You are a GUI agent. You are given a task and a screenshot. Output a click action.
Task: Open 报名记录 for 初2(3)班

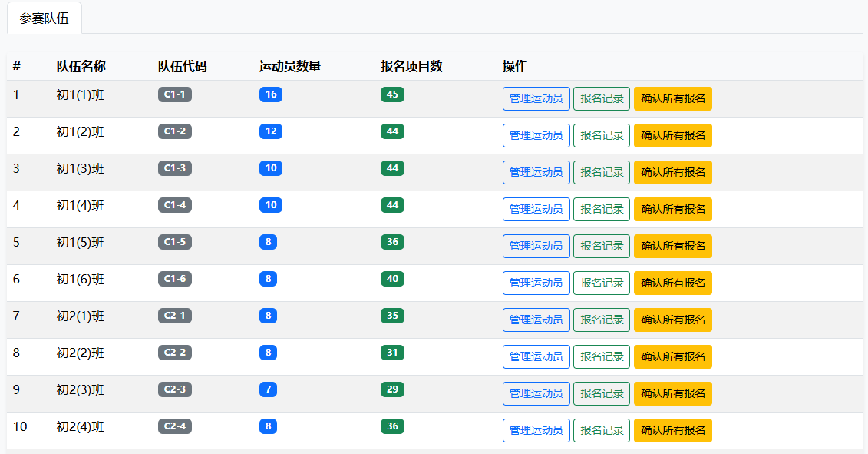(x=602, y=393)
